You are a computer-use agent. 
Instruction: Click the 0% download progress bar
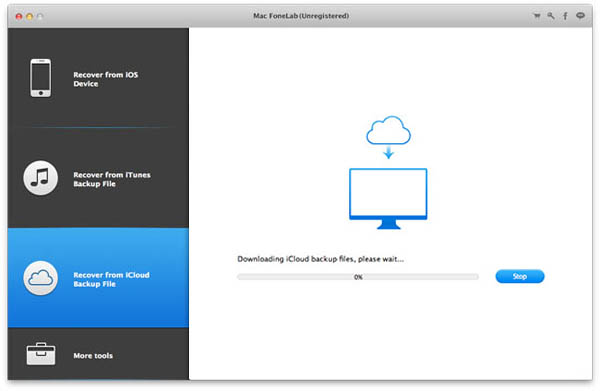[x=358, y=277]
